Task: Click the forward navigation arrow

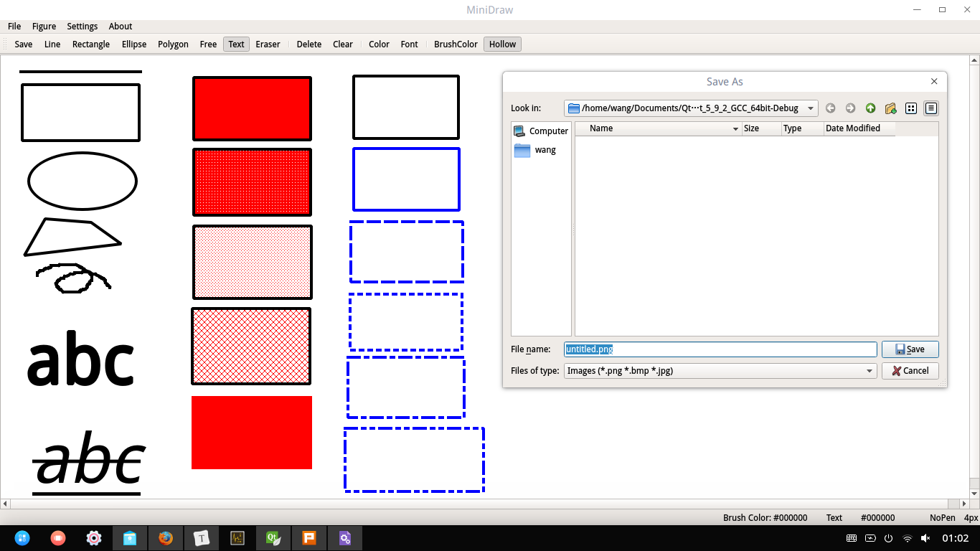Action: click(x=850, y=108)
